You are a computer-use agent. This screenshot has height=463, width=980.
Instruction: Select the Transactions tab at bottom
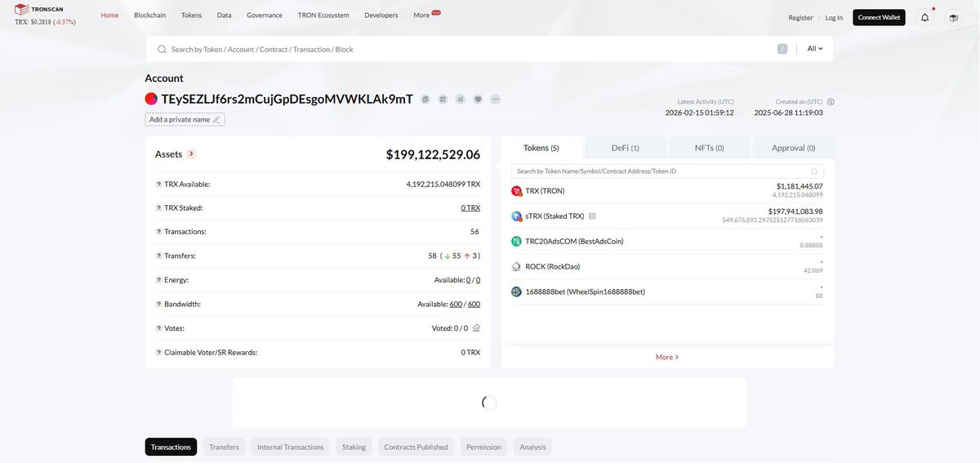[171, 447]
